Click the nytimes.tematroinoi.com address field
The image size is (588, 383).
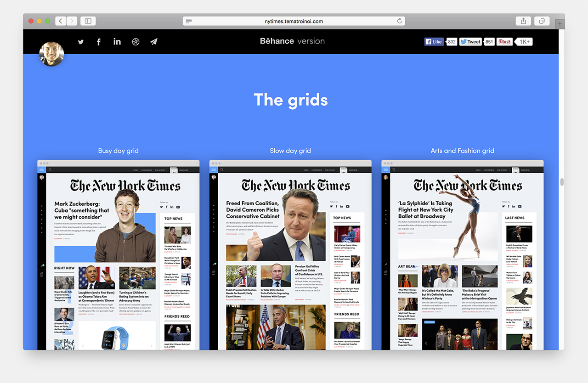coord(294,21)
